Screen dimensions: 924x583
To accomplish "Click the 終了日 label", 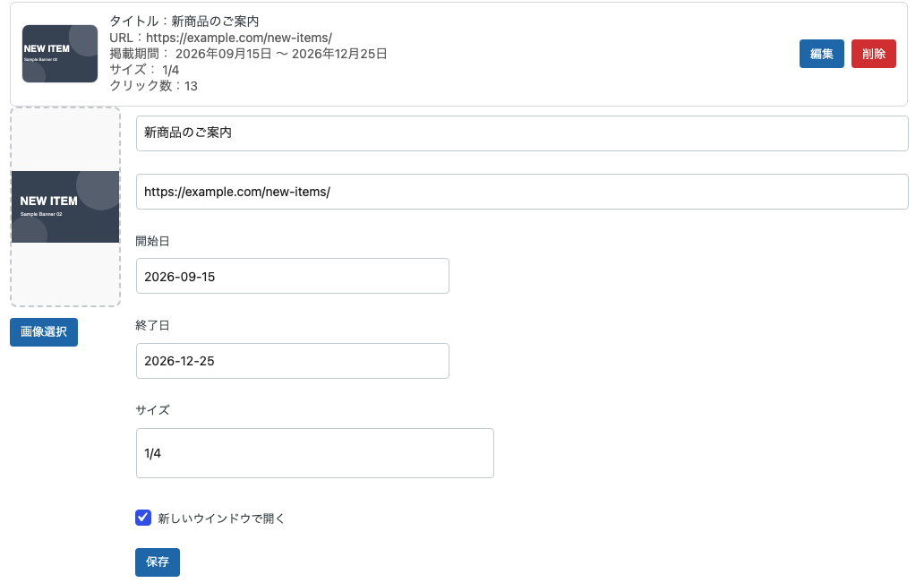I will point(152,325).
